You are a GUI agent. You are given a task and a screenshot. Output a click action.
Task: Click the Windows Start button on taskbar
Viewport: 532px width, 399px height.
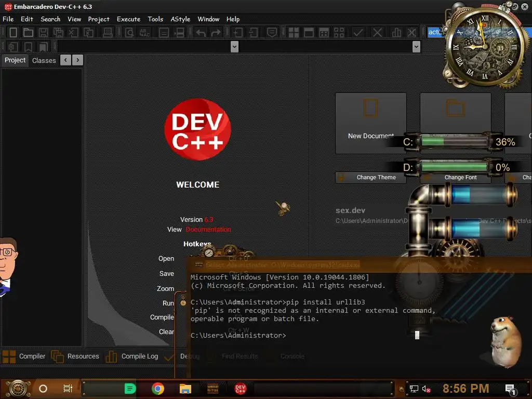[x=18, y=389]
